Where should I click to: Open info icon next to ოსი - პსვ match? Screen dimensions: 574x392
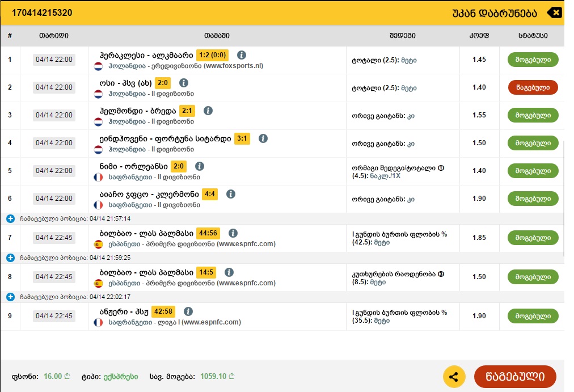[x=183, y=83]
